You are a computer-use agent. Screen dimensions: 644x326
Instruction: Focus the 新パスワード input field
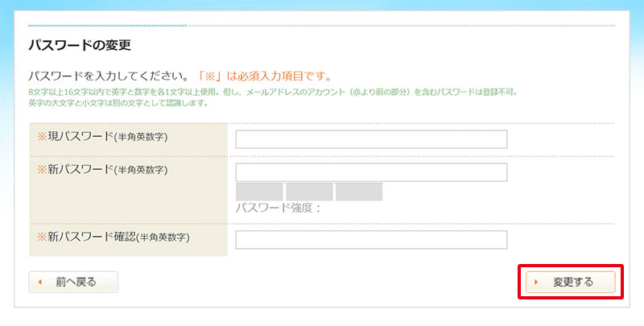click(x=371, y=172)
